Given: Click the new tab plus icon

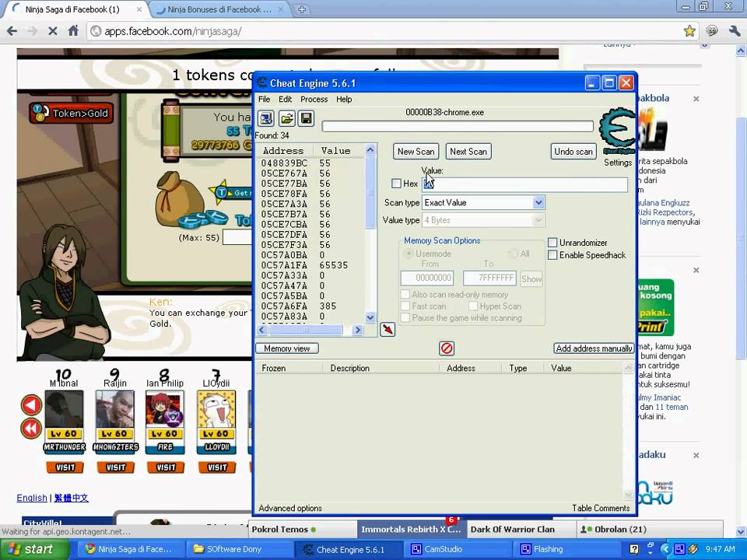Looking at the screenshot, I should pos(302,9).
